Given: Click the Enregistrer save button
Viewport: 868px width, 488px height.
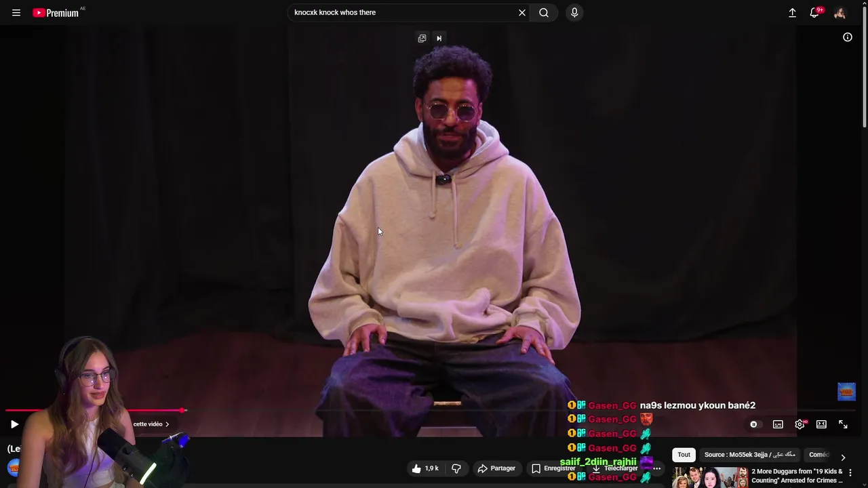Looking at the screenshot, I should (553, 468).
